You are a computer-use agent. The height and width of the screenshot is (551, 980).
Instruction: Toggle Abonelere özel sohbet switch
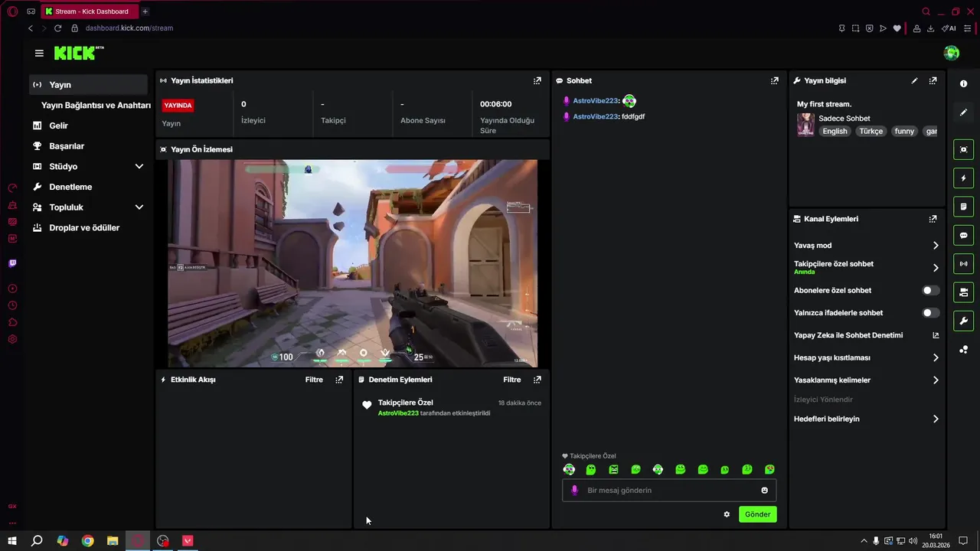(x=930, y=291)
